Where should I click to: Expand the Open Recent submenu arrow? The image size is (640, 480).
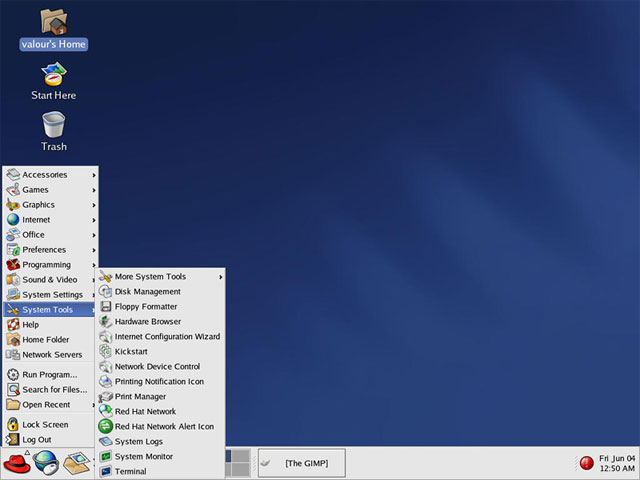pyautogui.click(x=94, y=405)
